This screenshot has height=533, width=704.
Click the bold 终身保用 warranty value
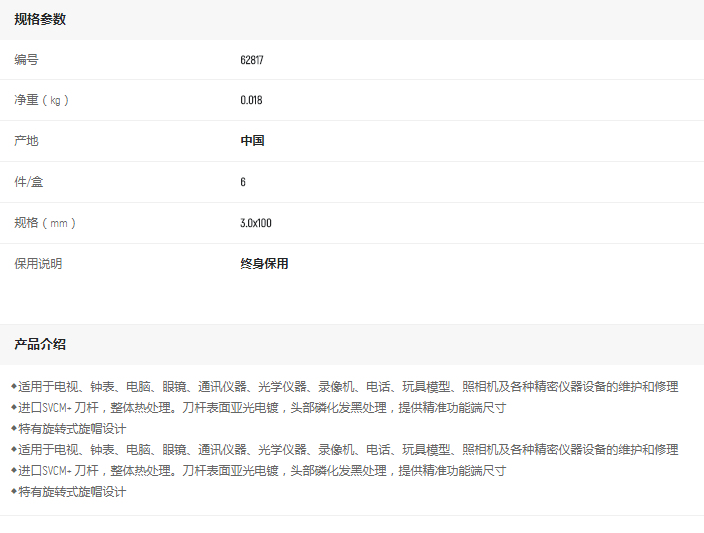coord(264,264)
